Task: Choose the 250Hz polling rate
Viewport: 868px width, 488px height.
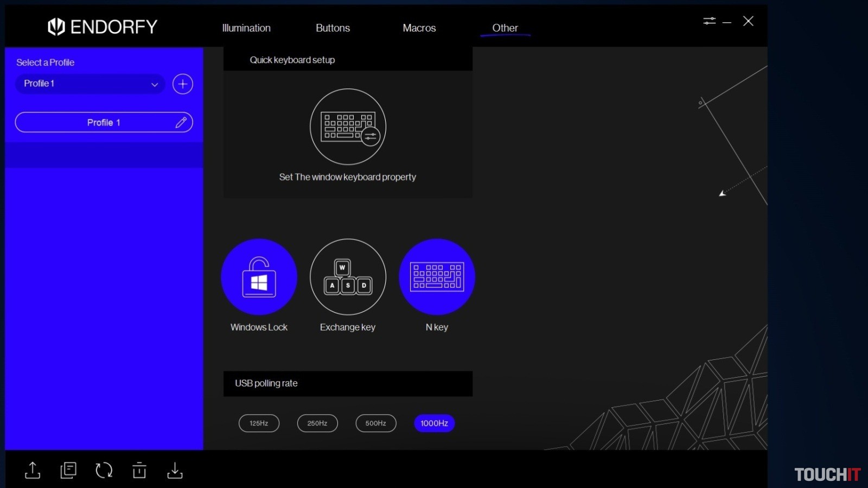Action: click(x=317, y=423)
